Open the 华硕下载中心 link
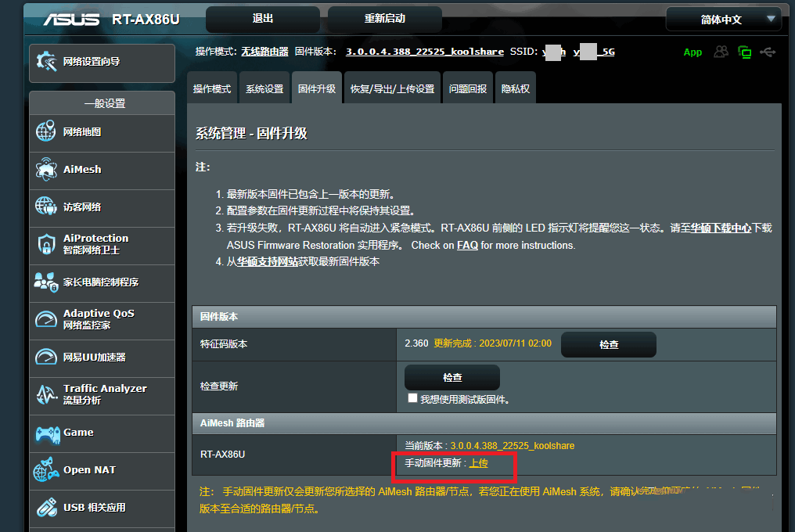 click(721, 228)
